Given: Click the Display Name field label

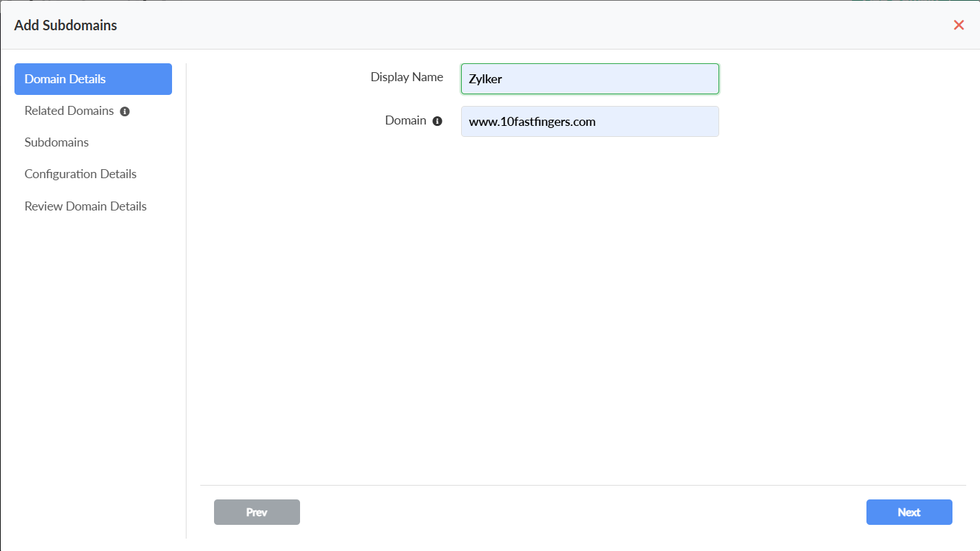Looking at the screenshot, I should [407, 77].
